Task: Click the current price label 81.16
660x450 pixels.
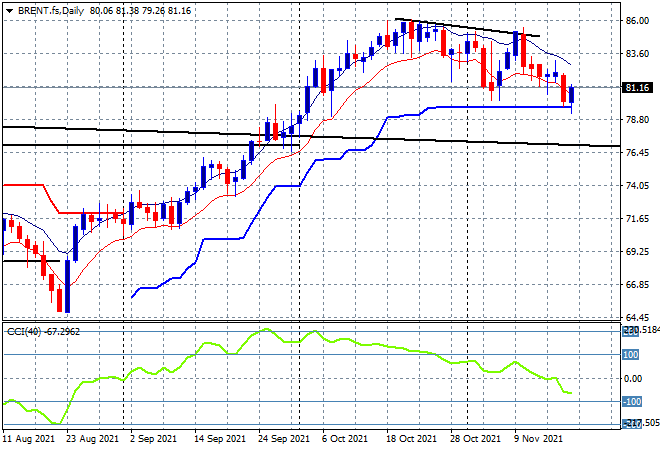Action: pos(637,88)
